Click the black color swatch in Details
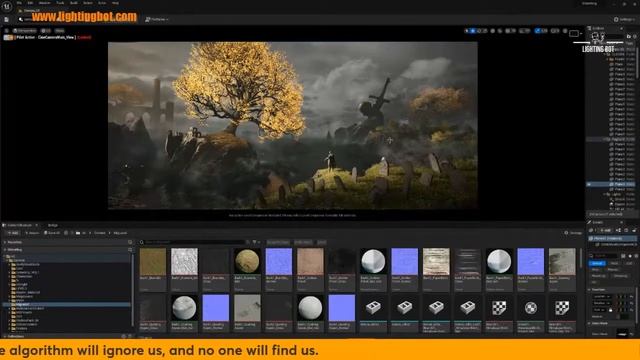The width and height of the screenshot is (640, 360). 622,333
